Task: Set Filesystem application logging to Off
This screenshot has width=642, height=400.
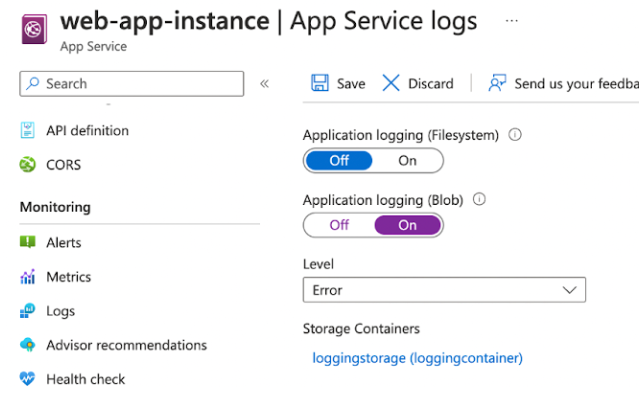Action: (339, 160)
